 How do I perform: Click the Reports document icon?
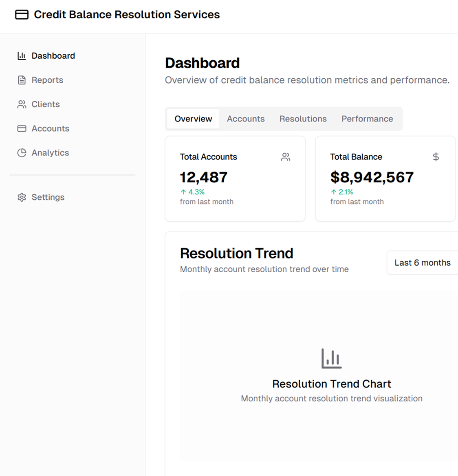(22, 80)
